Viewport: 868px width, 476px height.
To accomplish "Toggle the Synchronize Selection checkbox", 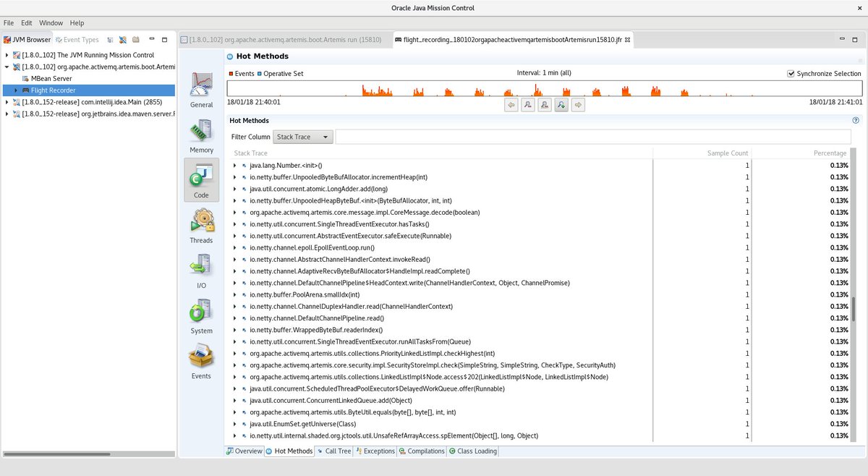I will click(x=791, y=74).
